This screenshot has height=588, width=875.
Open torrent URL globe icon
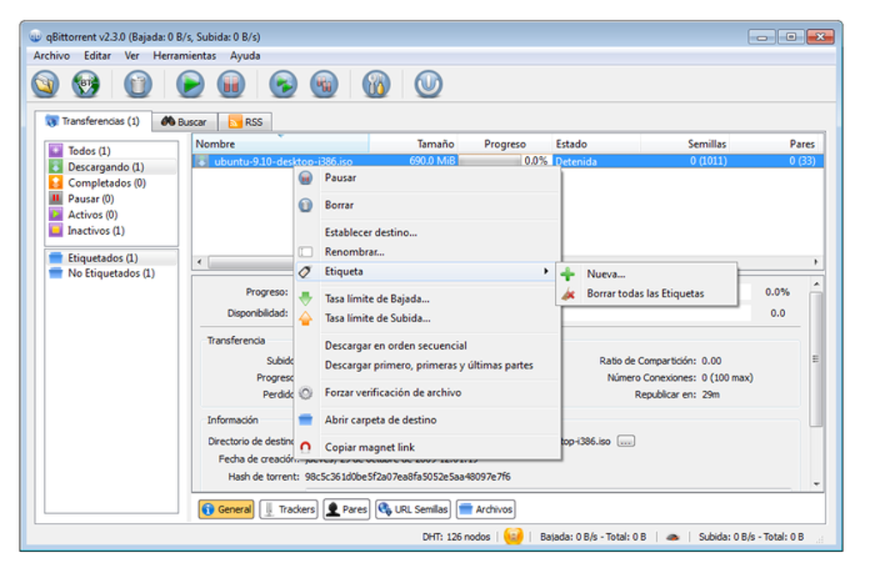tap(86, 85)
